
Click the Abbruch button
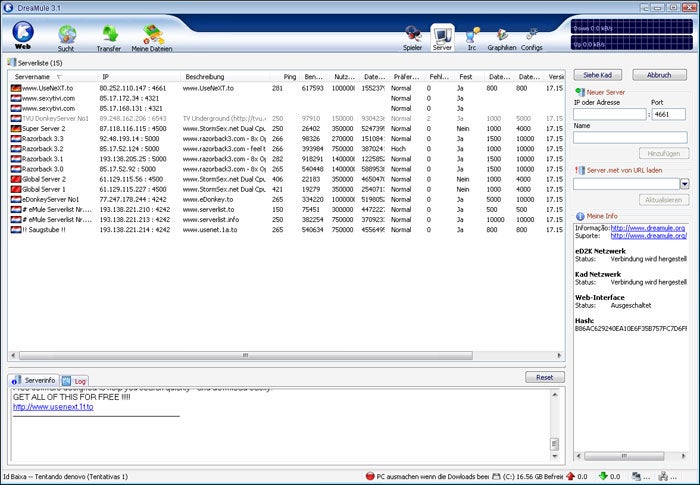coord(659,75)
